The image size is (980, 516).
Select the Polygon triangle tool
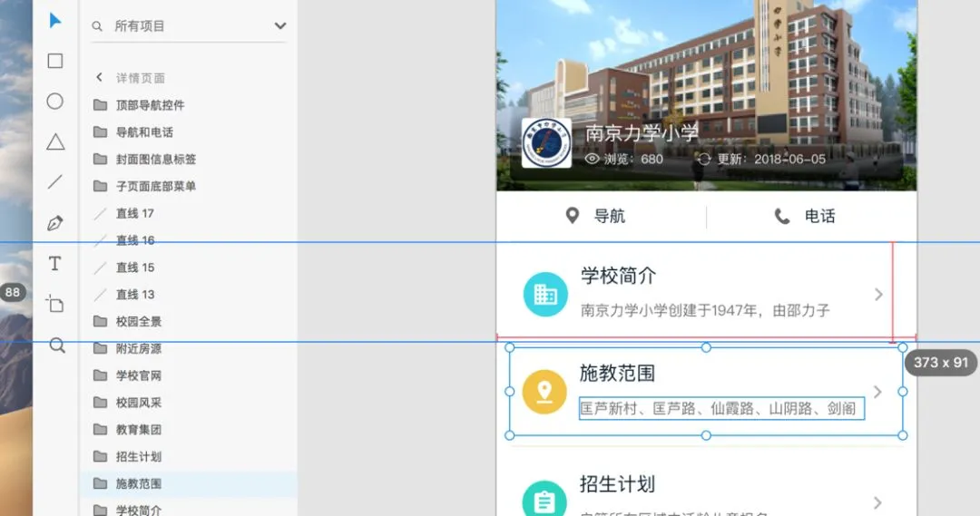(55, 141)
